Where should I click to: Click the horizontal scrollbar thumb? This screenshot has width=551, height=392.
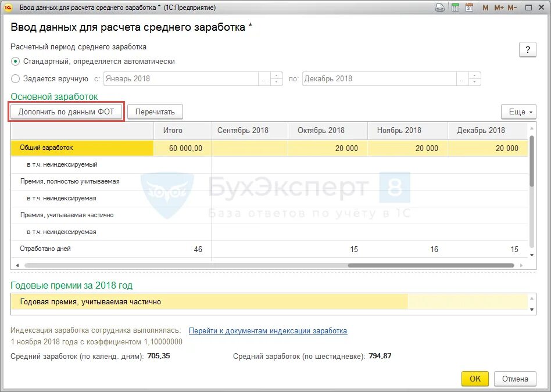pyautogui.click(x=431, y=265)
